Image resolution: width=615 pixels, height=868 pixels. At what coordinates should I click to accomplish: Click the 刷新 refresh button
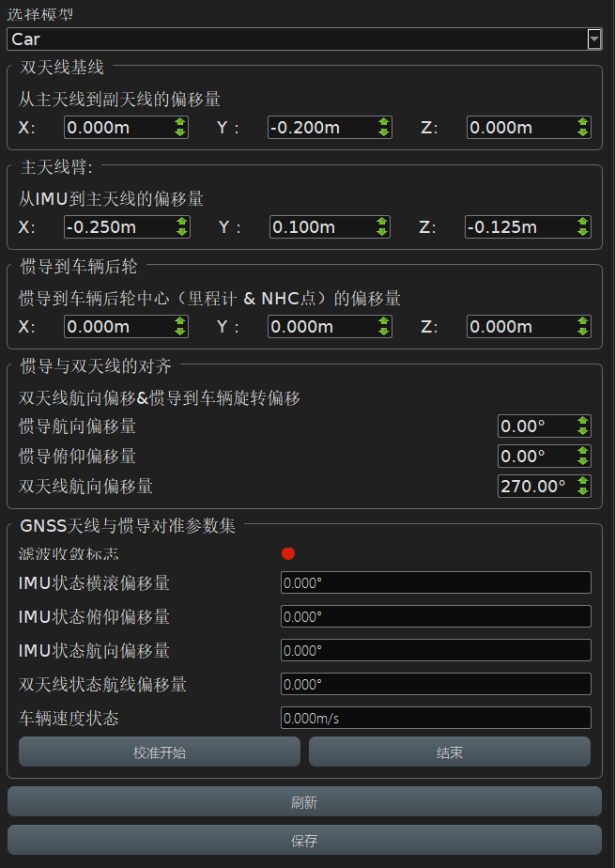[304, 801]
